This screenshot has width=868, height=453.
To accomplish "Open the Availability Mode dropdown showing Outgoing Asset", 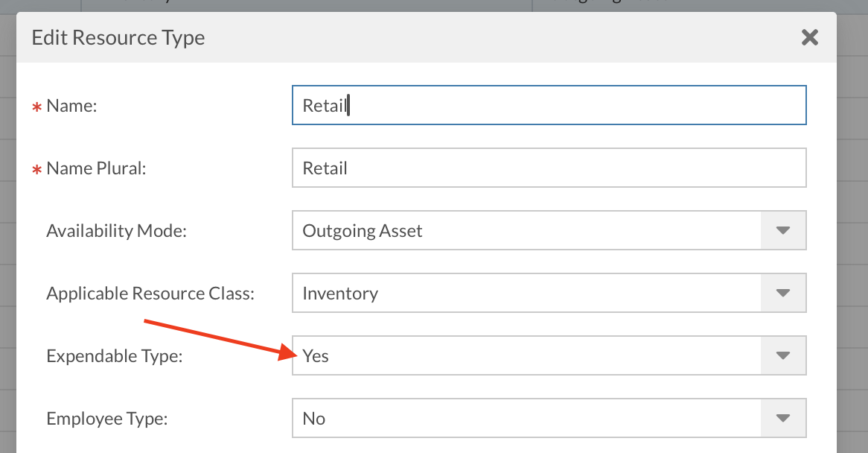I will 526,231.
